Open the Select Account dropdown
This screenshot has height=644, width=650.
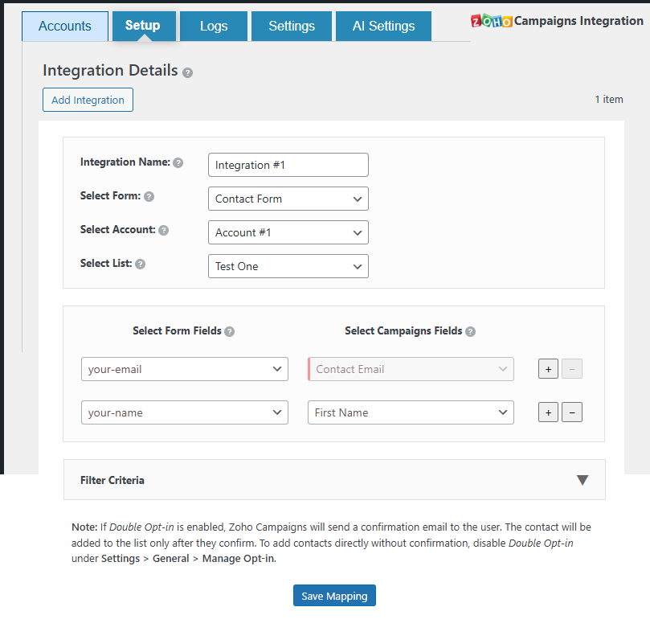coord(288,232)
